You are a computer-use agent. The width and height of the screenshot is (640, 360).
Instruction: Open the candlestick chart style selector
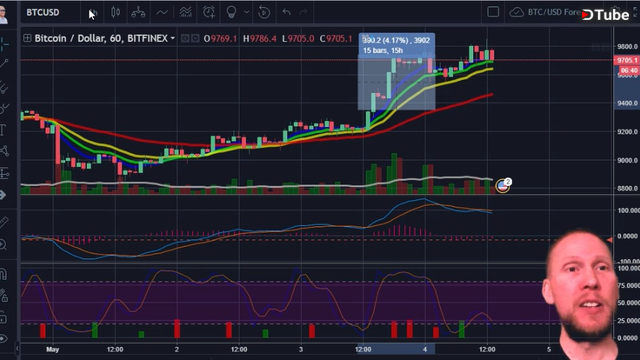(116, 12)
